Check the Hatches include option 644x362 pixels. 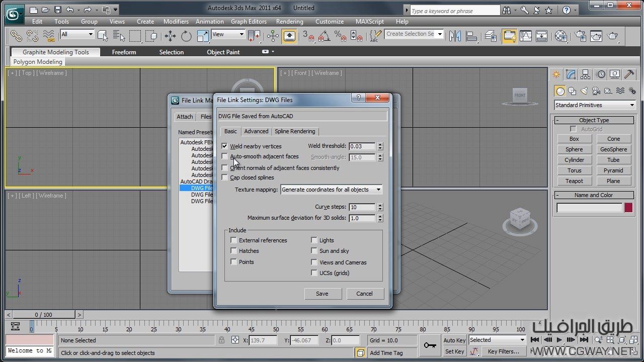(x=233, y=251)
